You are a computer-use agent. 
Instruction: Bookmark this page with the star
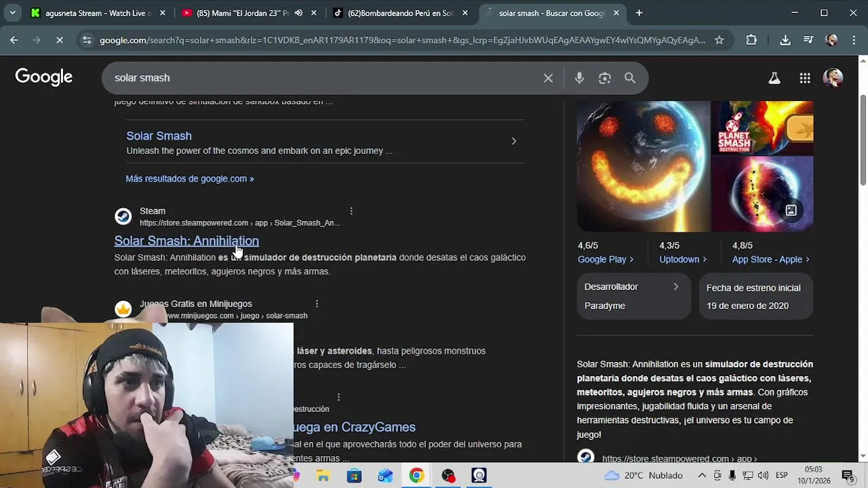[x=719, y=40]
